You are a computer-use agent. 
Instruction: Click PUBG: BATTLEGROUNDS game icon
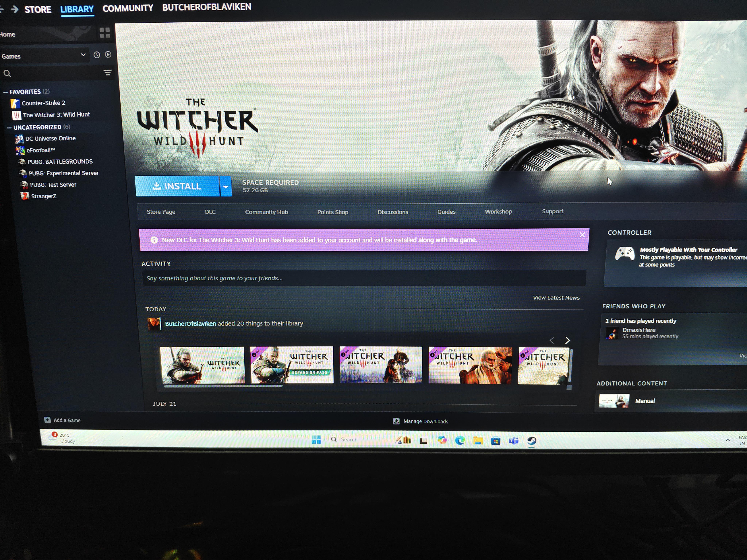(x=22, y=162)
